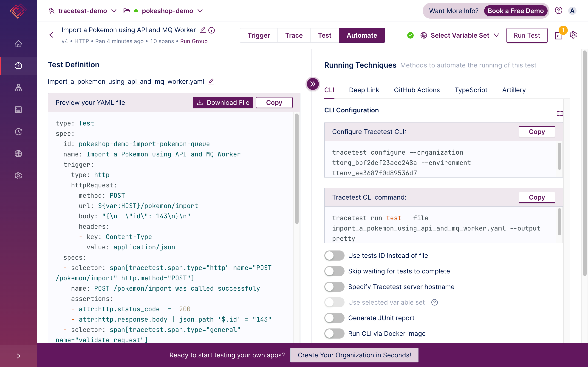Click the info icon beside test title
Image resolution: width=588 pixels, height=367 pixels.
point(212,30)
